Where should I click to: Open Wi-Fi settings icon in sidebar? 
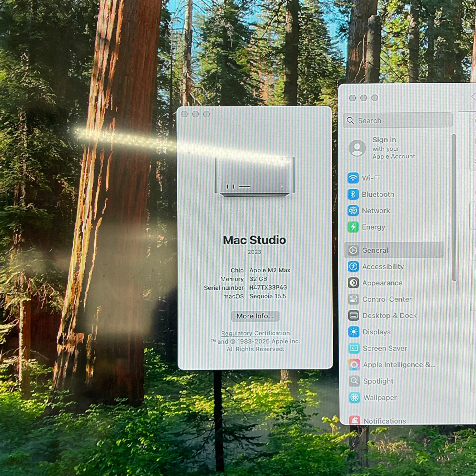coord(353,178)
